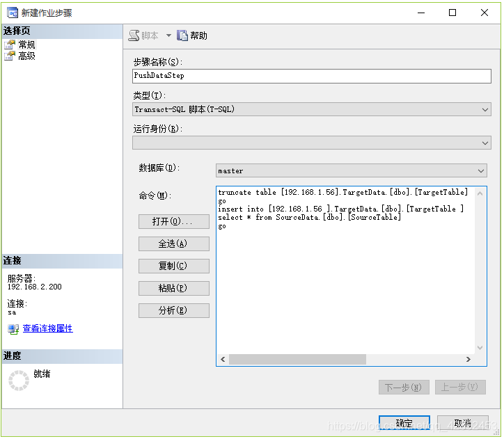Click the 步骤名称 input field
Viewport: 504px width, 439px height.
[311, 76]
